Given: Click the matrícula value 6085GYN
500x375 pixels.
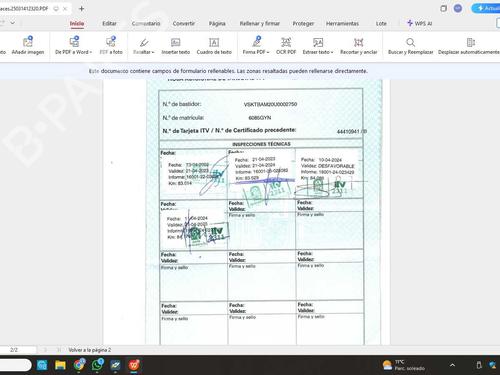Looking at the screenshot, I should click(x=260, y=118).
